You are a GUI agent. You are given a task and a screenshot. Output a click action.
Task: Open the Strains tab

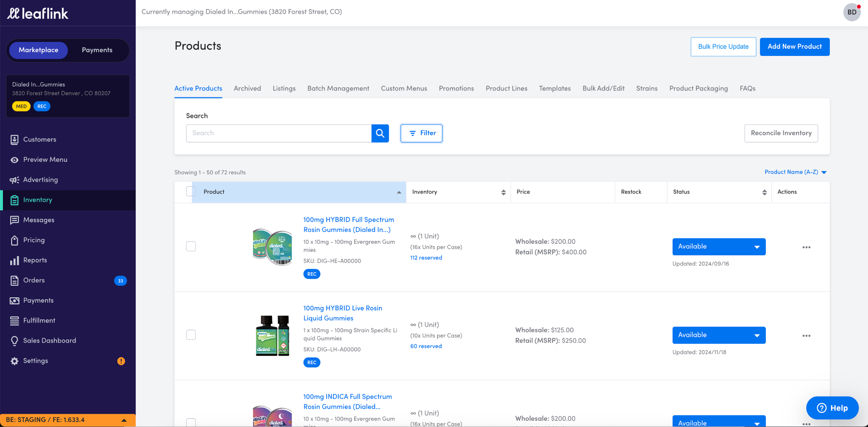click(647, 89)
